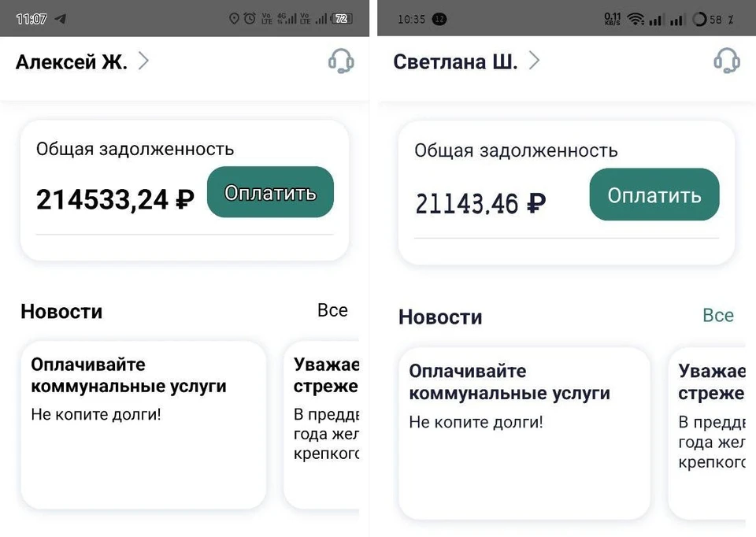Tap the Алексей Ж. account name
Viewport: 756px width, 537px height.
[71, 62]
